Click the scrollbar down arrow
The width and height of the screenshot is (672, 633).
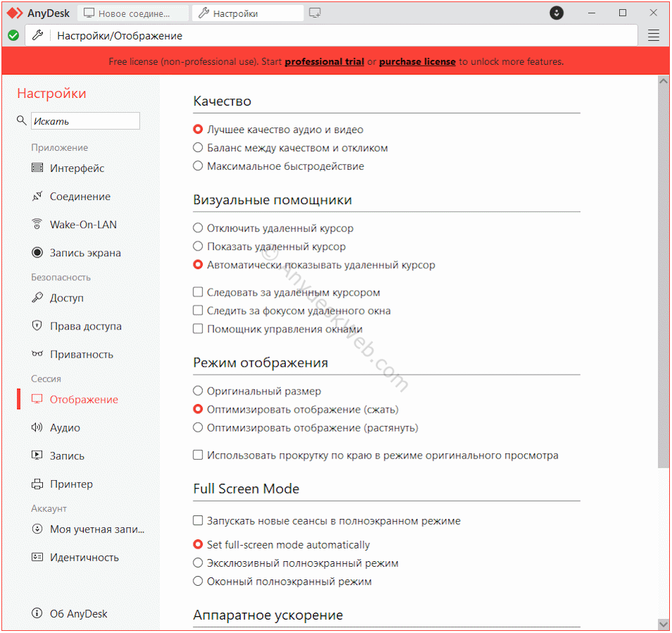click(664, 624)
